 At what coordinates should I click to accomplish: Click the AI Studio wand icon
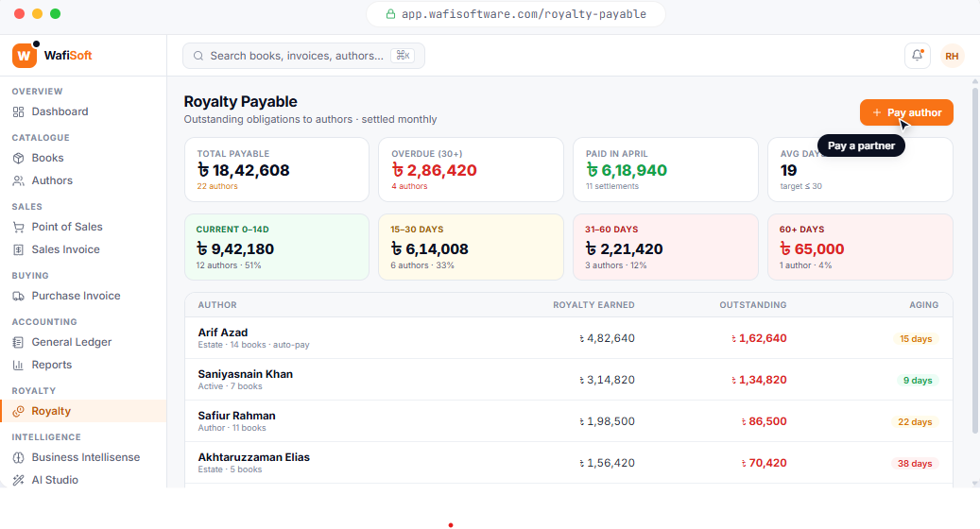[18, 480]
